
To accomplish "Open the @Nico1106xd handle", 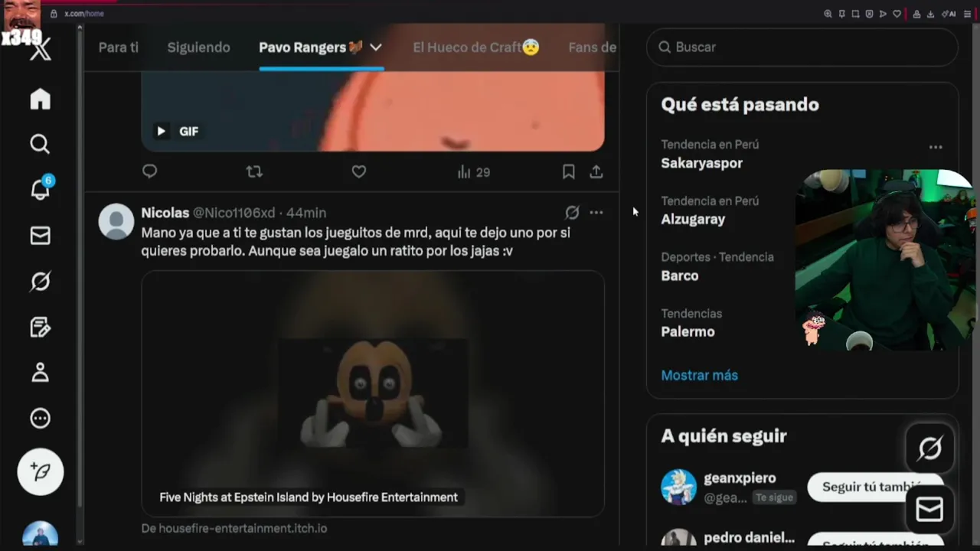I will pos(234,213).
